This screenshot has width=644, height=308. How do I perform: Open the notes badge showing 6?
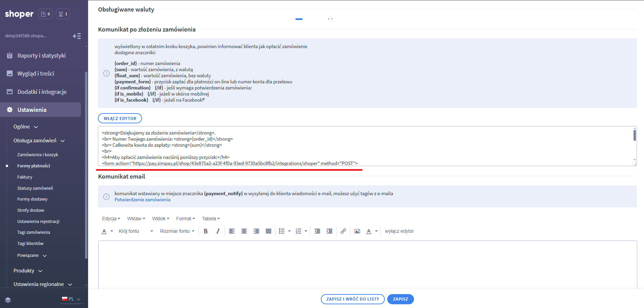pyautogui.click(x=45, y=14)
